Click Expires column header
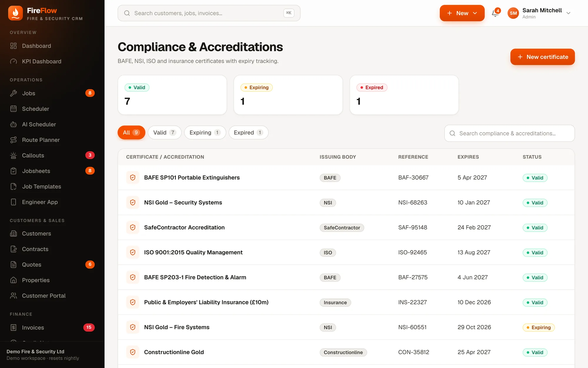The image size is (588, 368). [468, 157]
